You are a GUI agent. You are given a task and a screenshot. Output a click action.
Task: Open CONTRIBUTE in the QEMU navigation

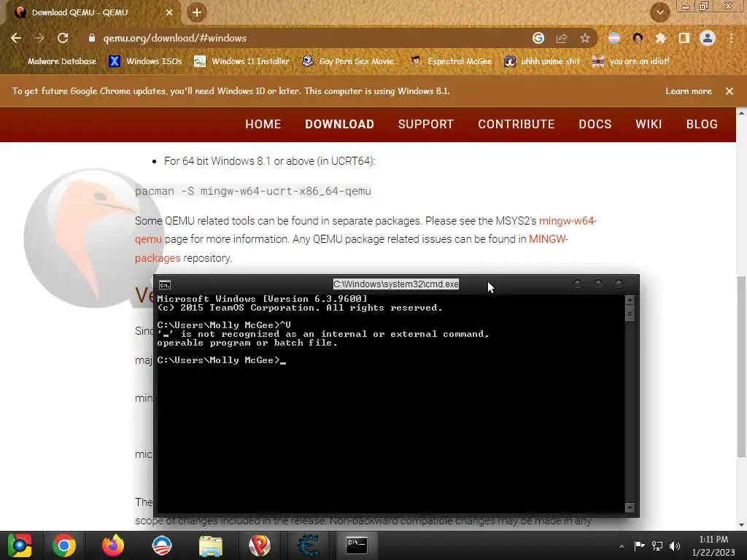[x=516, y=124]
